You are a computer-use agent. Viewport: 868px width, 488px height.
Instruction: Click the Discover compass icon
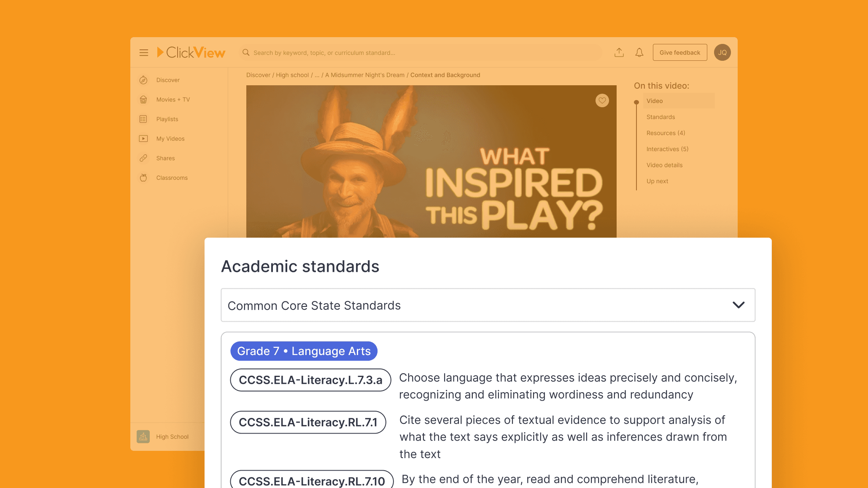point(143,80)
